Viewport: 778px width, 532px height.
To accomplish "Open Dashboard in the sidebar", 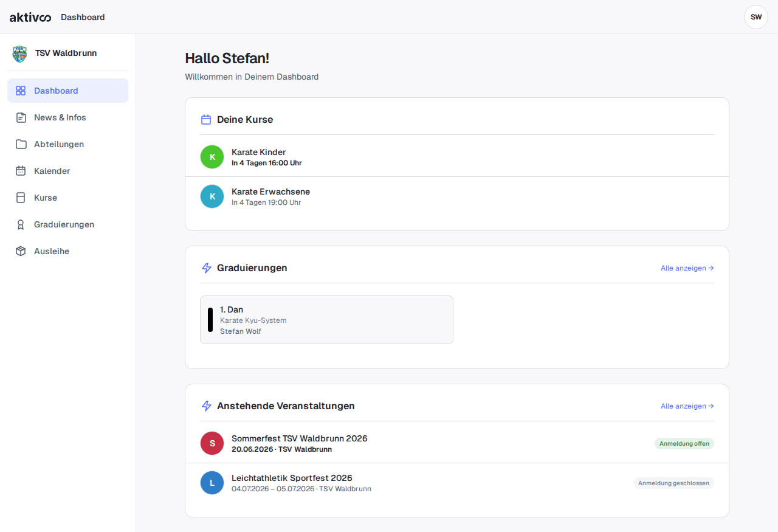I will tap(67, 91).
